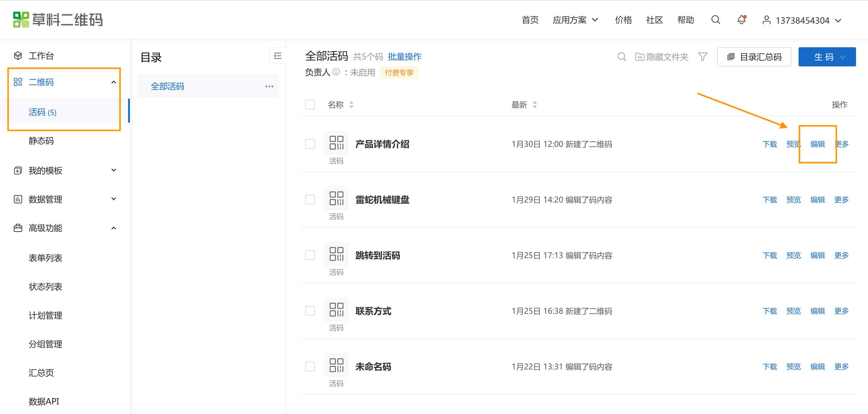Select the checkbox for 产品详情介绍
This screenshot has width=868, height=414.
[310, 144]
